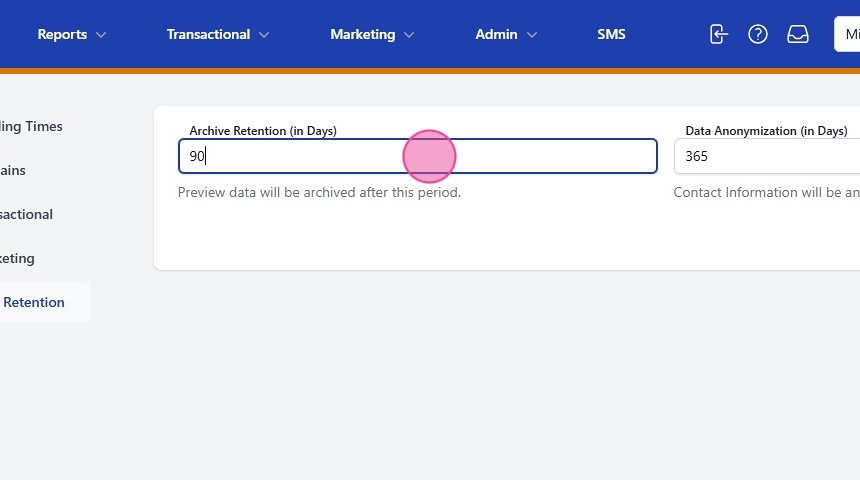Open the Admin menu label
Image resolution: width=860 pixels, height=480 pixels.
pyautogui.click(x=496, y=34)
